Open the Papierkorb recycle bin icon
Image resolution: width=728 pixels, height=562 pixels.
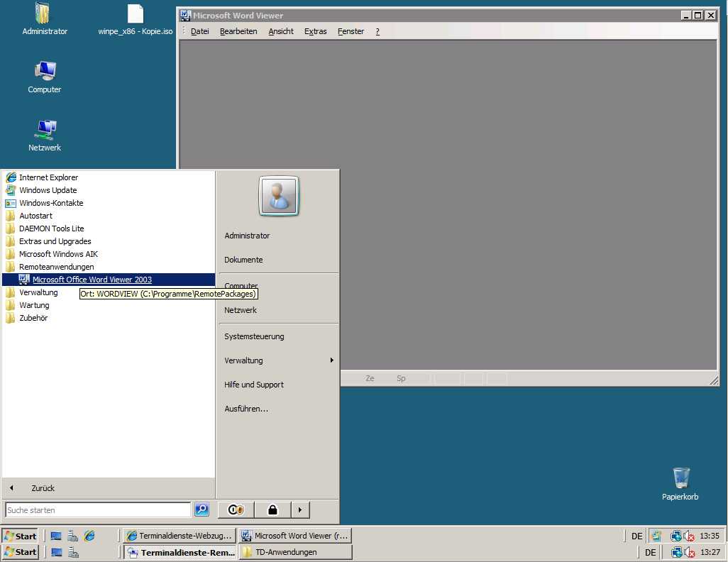[680, 484]
